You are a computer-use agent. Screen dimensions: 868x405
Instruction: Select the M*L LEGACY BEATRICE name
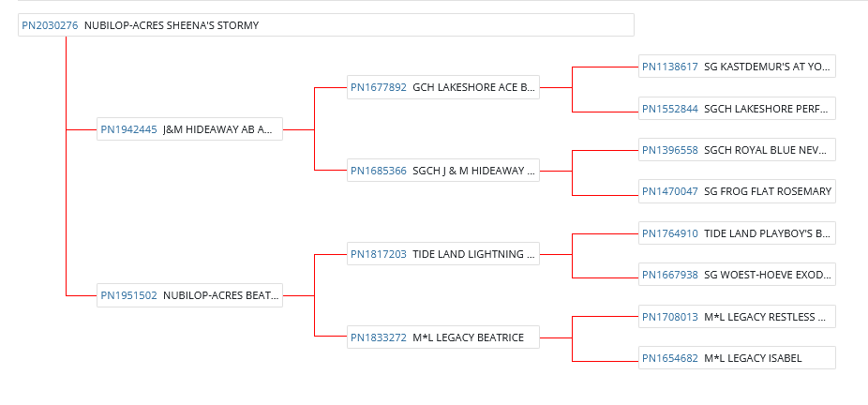point(468,337)
